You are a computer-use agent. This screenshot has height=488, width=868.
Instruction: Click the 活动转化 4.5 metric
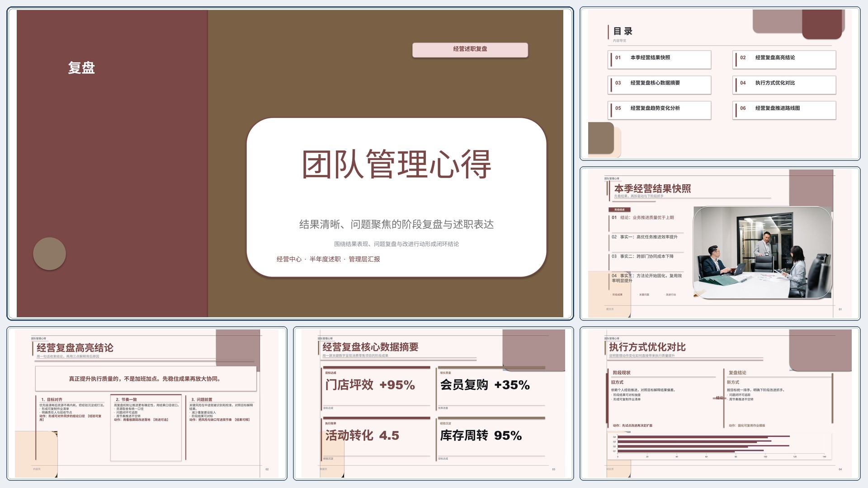[x=362, y=436]
